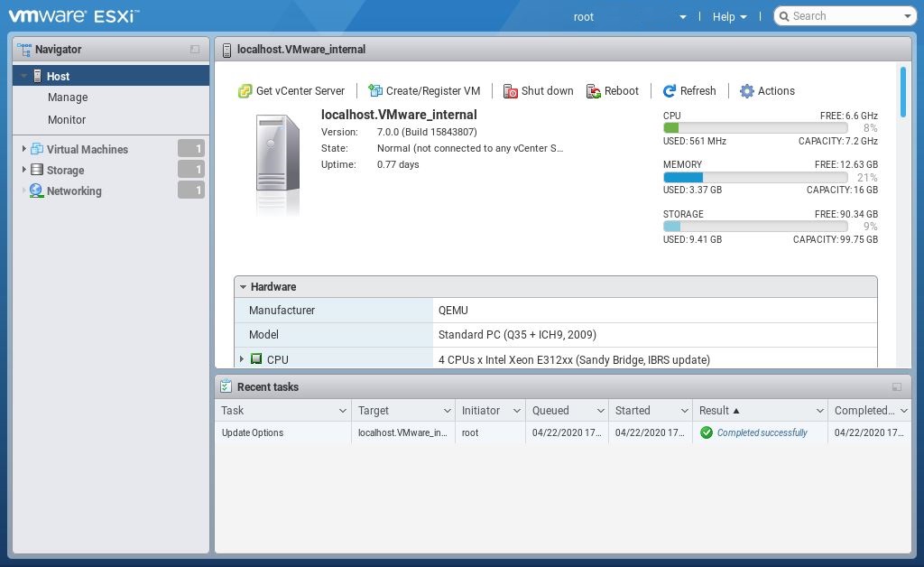The height and width of the screenshot is (567, 924).
Task: Open the Started column dropdown
Action: coord(684,411)
